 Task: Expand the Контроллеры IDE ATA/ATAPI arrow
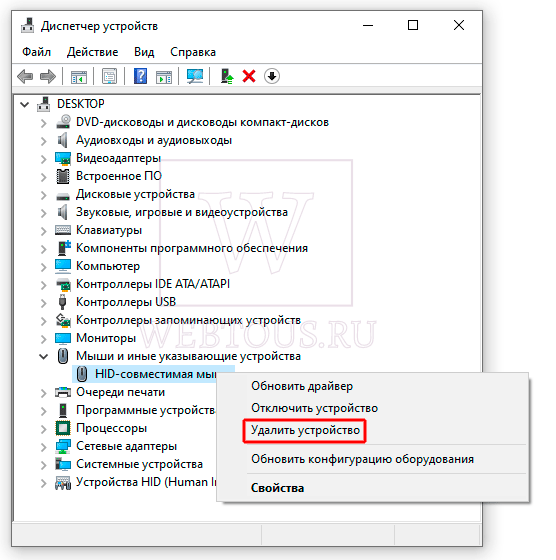[44, 285]
